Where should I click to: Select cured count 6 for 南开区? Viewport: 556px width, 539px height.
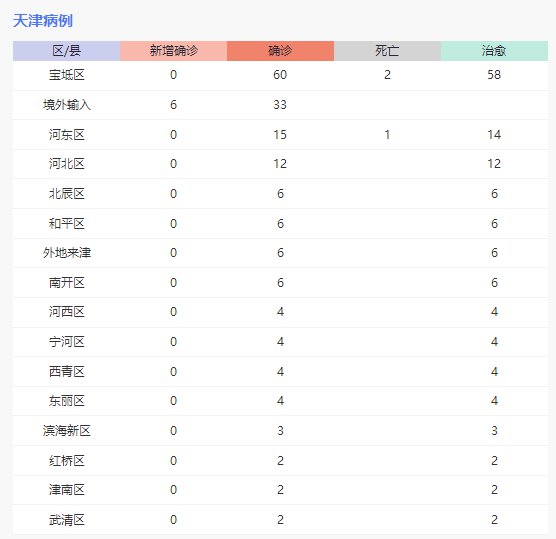(x=494, y=283)
